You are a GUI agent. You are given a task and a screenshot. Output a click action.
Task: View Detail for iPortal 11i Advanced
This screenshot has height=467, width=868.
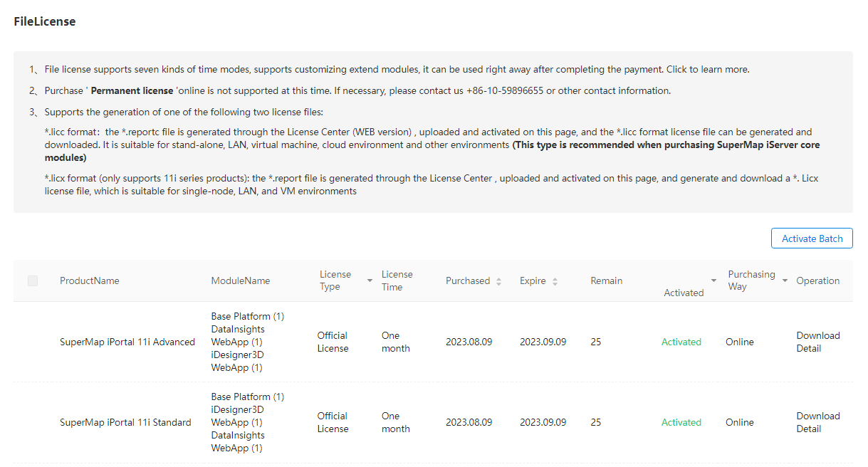click(x=808, y=348)
